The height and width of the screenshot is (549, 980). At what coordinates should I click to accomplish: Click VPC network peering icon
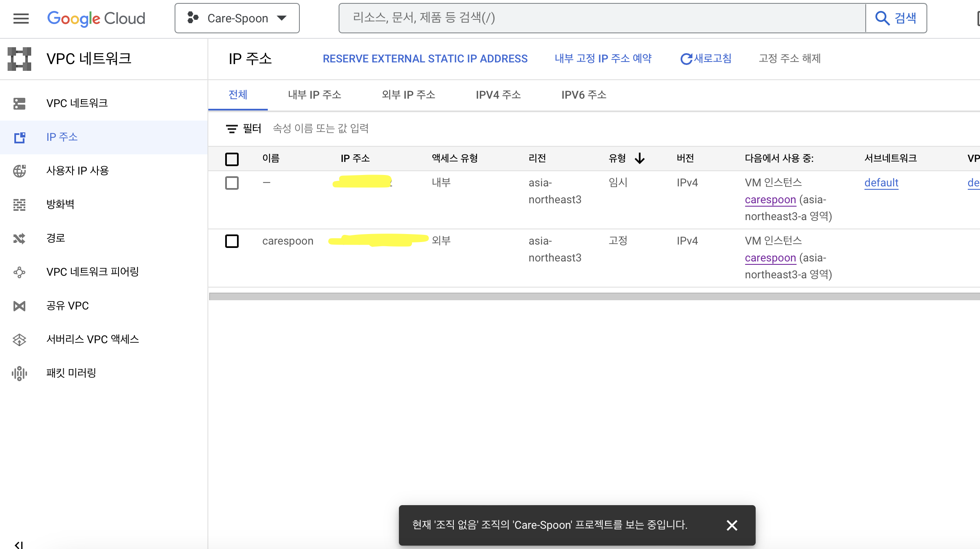click(19, 272)
